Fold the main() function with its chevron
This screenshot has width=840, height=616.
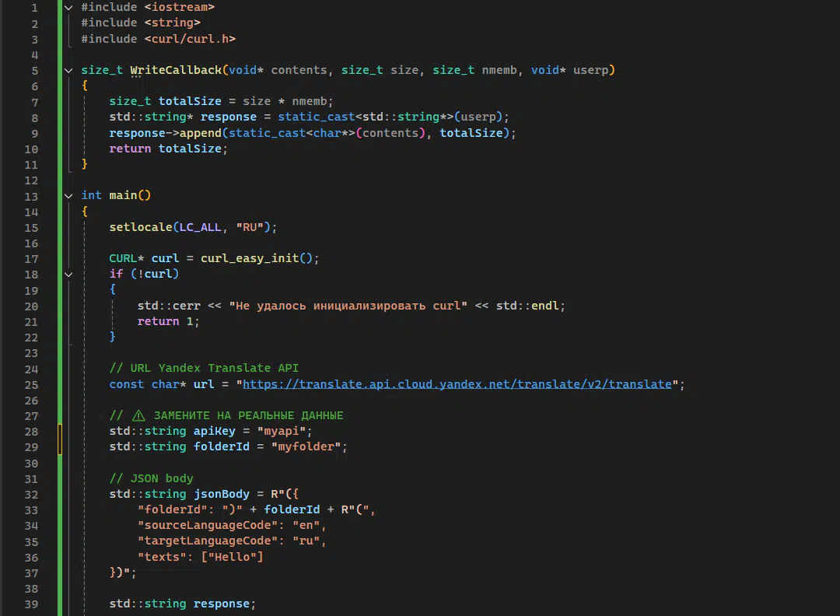[68, 196]
